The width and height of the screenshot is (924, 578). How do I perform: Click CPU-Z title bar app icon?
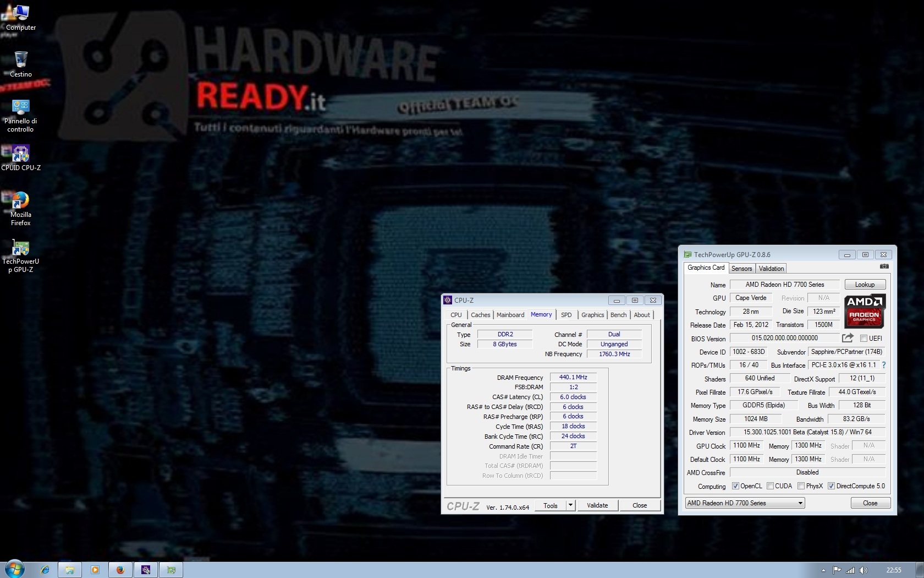(448, 300)
